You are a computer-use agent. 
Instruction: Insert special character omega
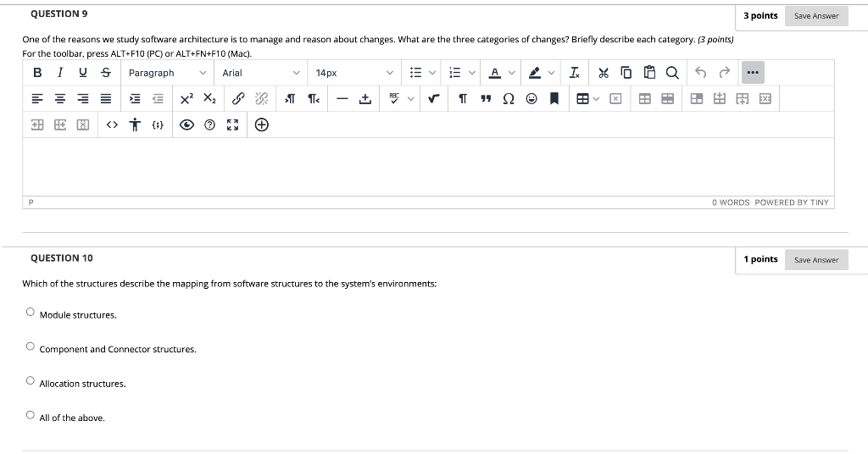tap(509, 98)
